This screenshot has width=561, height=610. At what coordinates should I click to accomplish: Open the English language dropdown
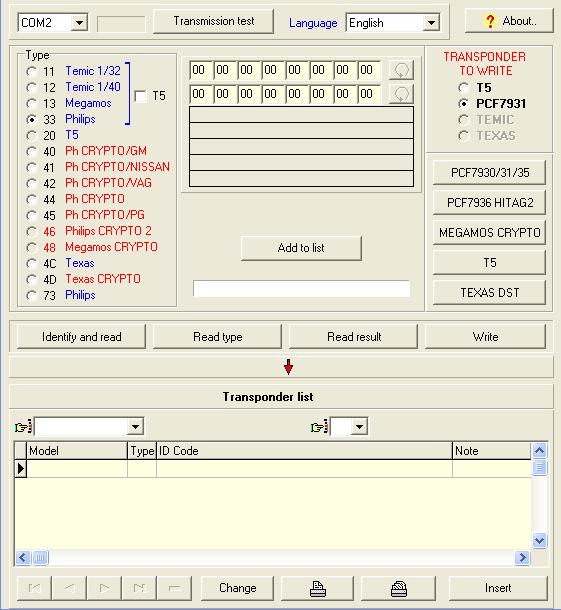click(x=431, y=23)
